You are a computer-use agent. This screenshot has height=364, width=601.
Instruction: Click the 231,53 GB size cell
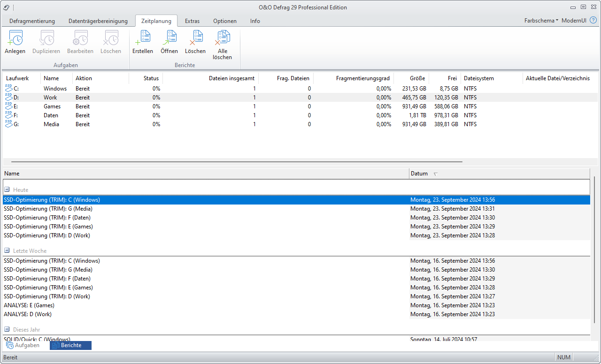(414, 89)
